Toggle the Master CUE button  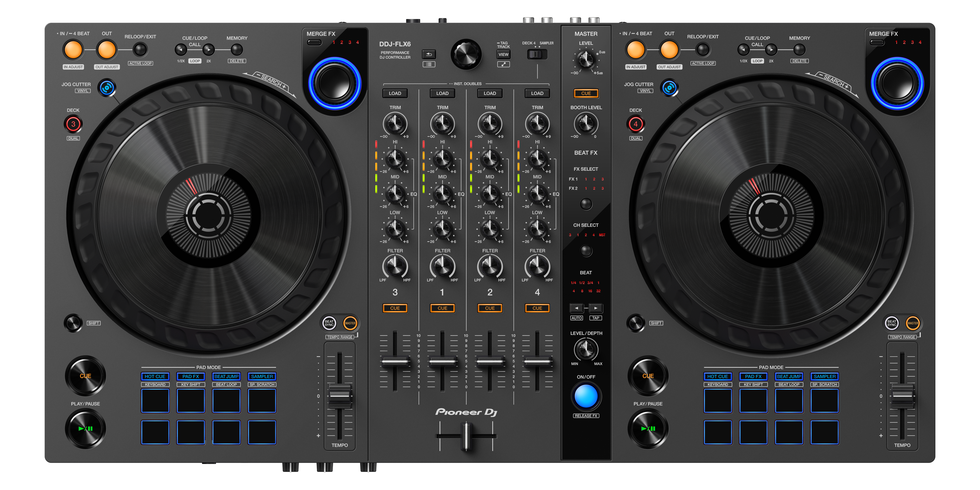[x=586, y=93]
